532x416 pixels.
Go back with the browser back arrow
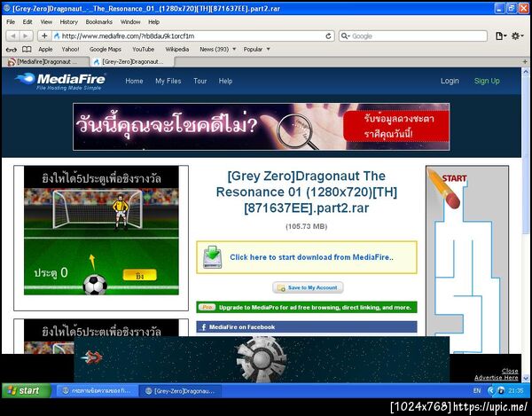pos(12,35)
